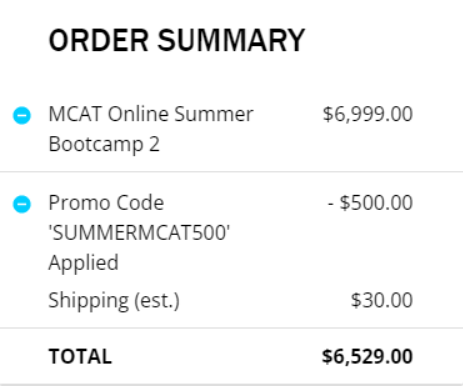Click the Bootcamp 2 text line
Screen dimensions: 463x386
(104, 145)
